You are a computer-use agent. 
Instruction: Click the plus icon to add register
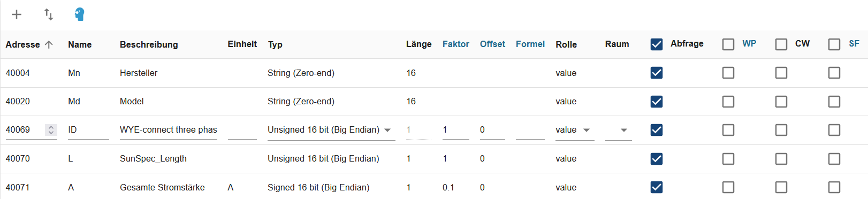pyautogui.click(x=17, y=14)
